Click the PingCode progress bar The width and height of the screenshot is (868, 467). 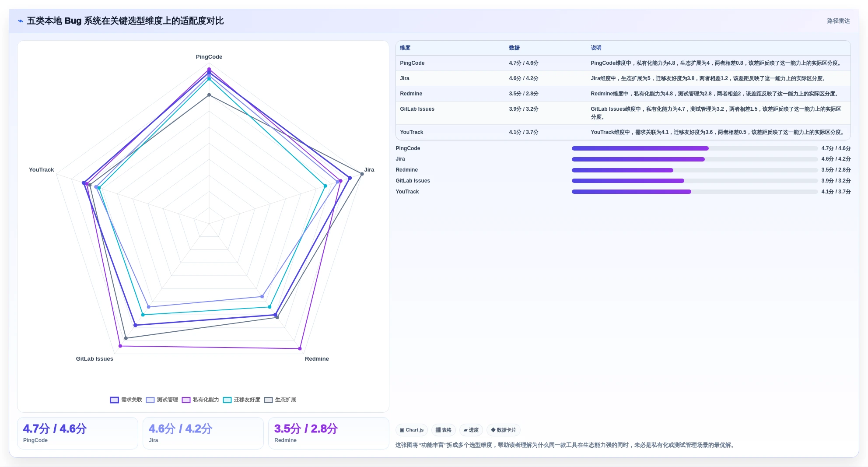(x=694, y=148)
